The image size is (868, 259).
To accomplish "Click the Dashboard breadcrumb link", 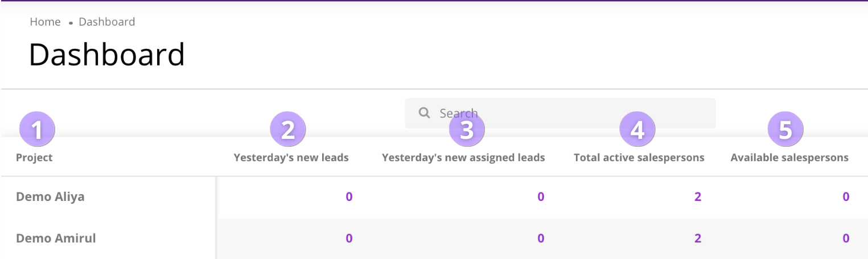I will pyautogui.click(x=107, y=22).
